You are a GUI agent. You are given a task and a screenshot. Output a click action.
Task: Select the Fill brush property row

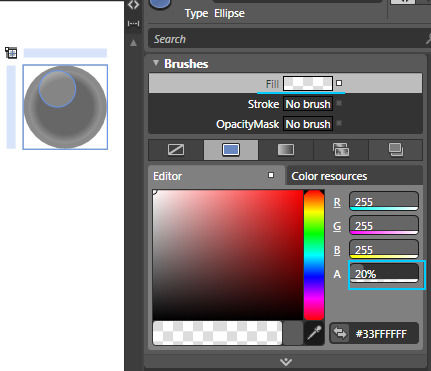(x=285, y=83)
